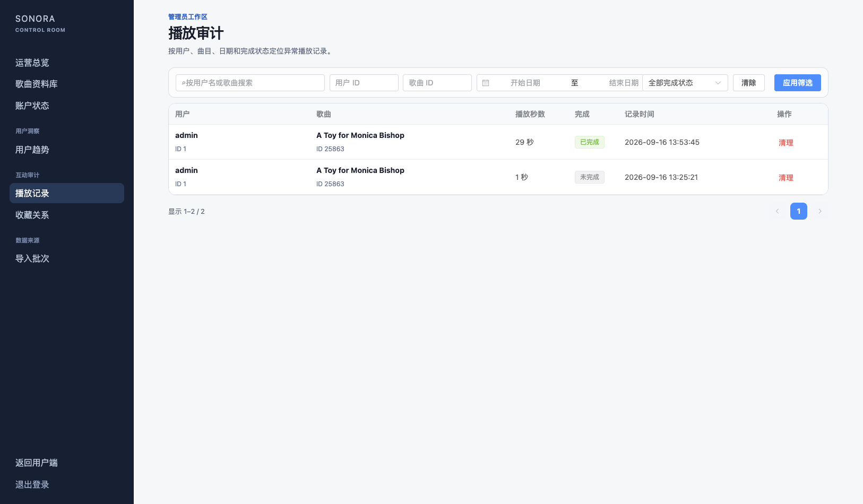Click the 已完成 status tag
This screenshot has height=504, width=863.
[590, 142]
